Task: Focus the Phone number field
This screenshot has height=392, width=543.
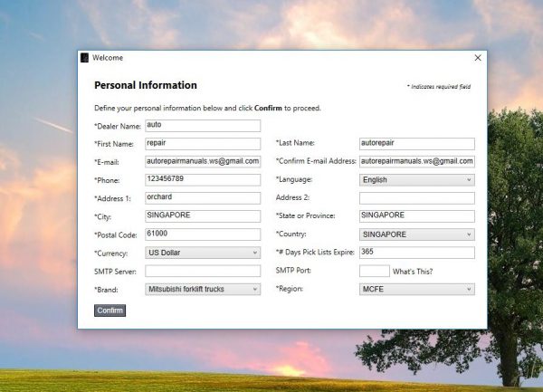Action: [203, 180]
